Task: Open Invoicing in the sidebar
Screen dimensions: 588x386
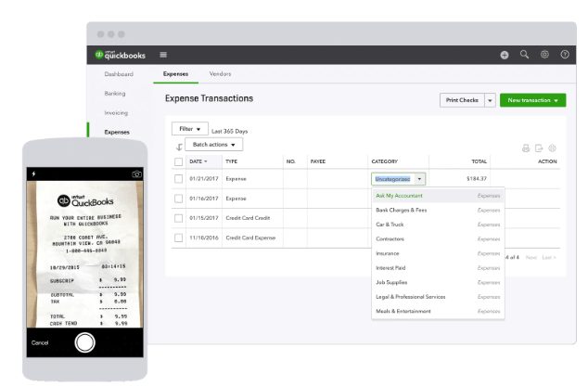Action: 116,112
